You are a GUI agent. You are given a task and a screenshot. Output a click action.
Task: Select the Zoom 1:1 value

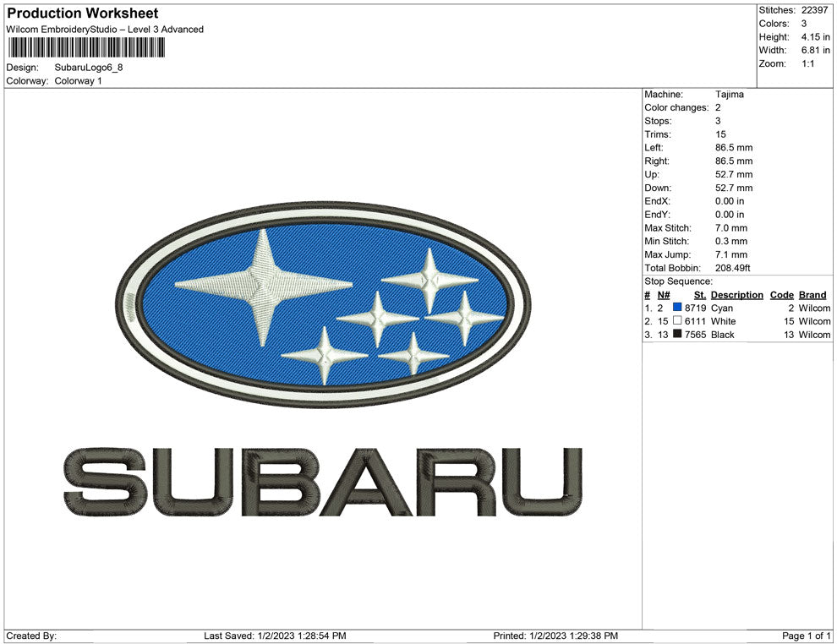point(806,63)
